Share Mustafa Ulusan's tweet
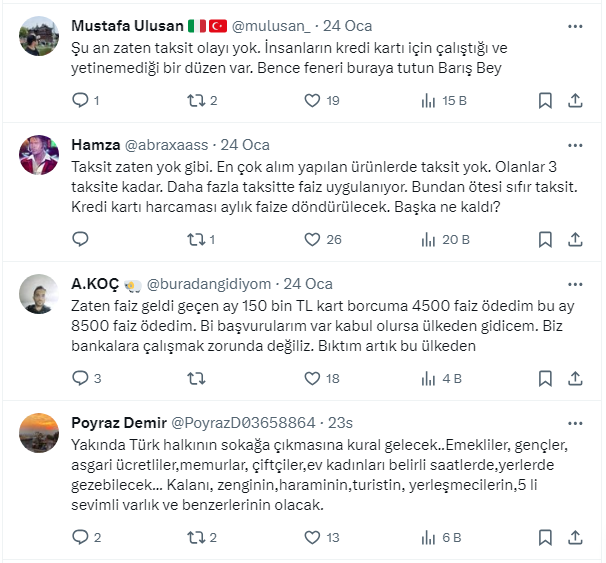Screen dimensions: 606x563 (x=575, y=100)
